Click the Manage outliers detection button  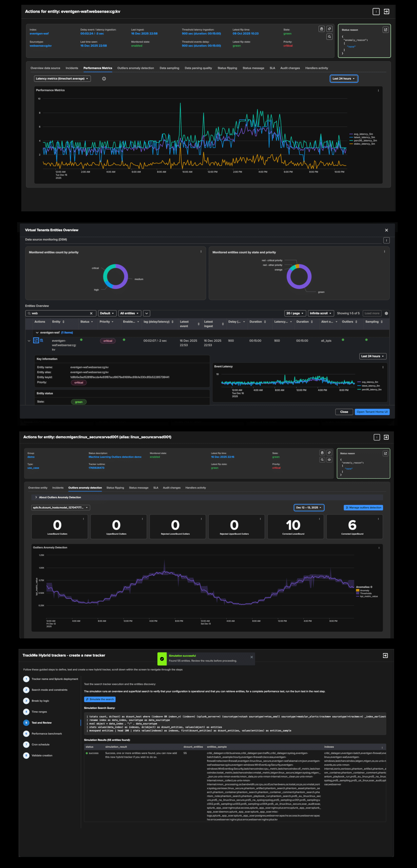[363, 508]
